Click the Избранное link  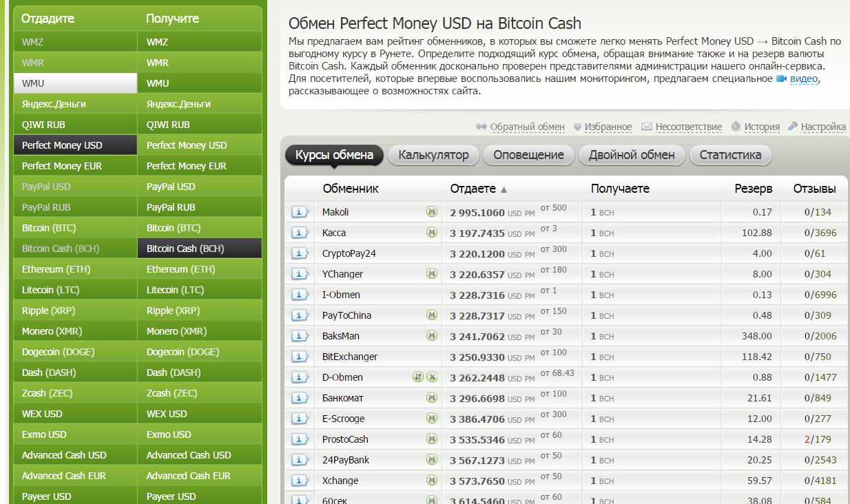click(608, 127)
